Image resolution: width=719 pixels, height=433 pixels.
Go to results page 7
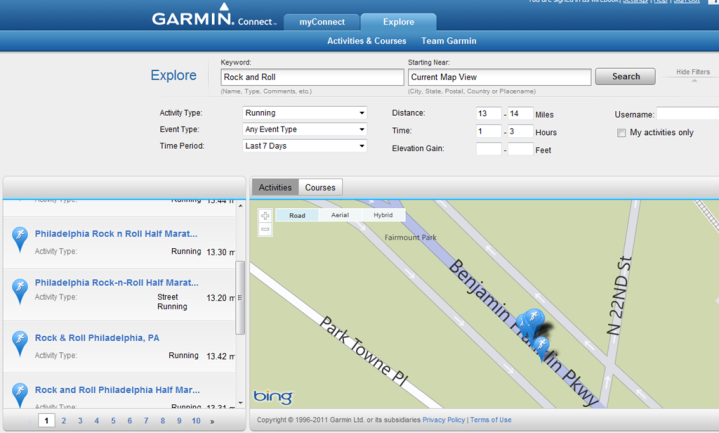tap(146, 421)
